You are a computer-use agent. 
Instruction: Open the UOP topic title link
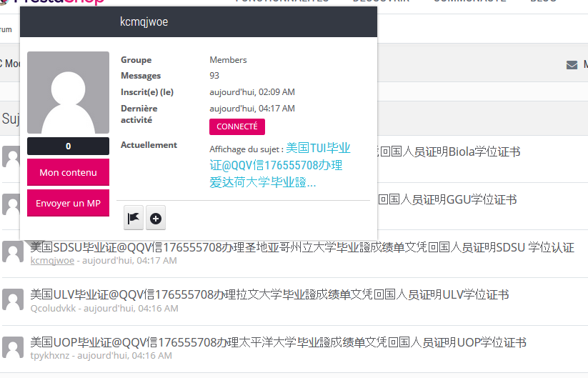pyautogui.click(x=278, y=342)
